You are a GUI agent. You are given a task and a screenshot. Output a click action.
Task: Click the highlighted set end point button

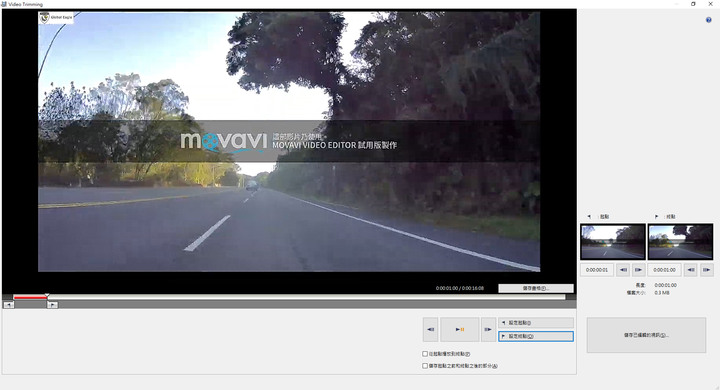coord(536,336)
